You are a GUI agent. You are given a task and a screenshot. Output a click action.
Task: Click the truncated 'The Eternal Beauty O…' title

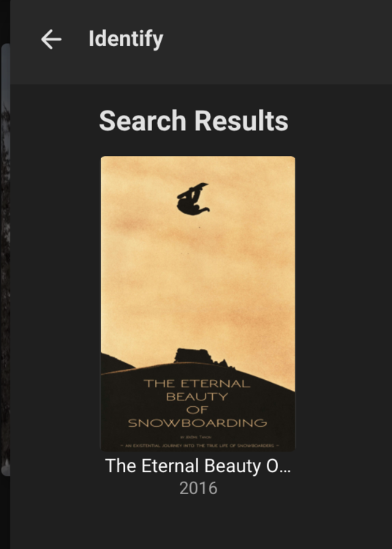pos(198,466)
